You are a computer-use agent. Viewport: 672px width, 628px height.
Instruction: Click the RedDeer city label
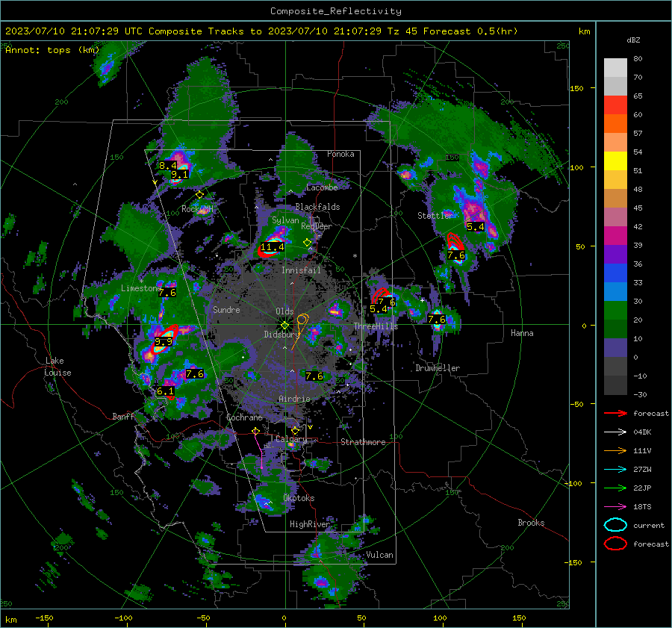pyautogui.click(x=317, y=226)
